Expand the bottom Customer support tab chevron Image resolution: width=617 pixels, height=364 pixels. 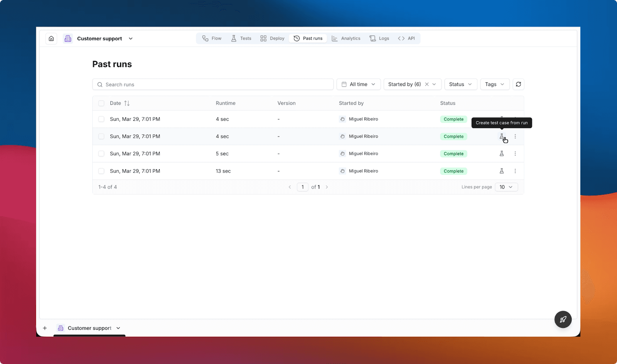[x=118, y=328]
